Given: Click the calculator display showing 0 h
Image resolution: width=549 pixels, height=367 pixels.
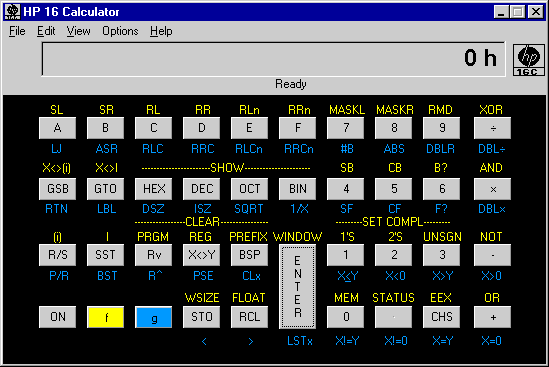Looking at the screenshot, I should pos(273,59).
